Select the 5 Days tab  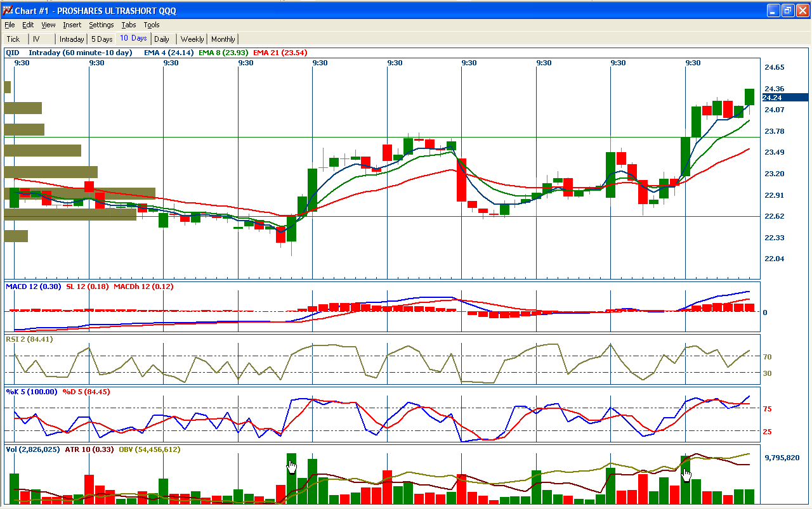(x=101, y=39)
